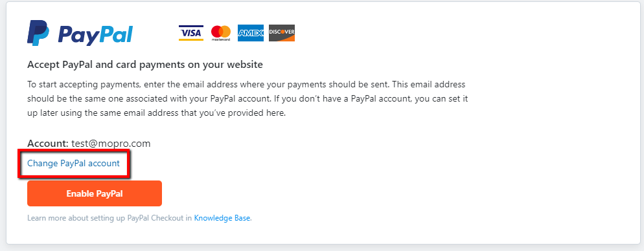Screen dimensions: 644x251
Task: Select the AMEX card icon
Action: [251, 33]
